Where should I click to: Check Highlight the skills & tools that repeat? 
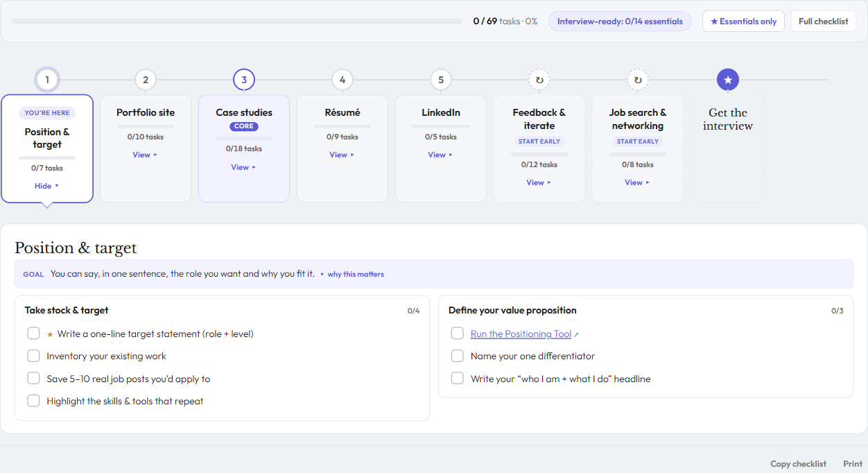pyautogui.click(x=33, y=400)
